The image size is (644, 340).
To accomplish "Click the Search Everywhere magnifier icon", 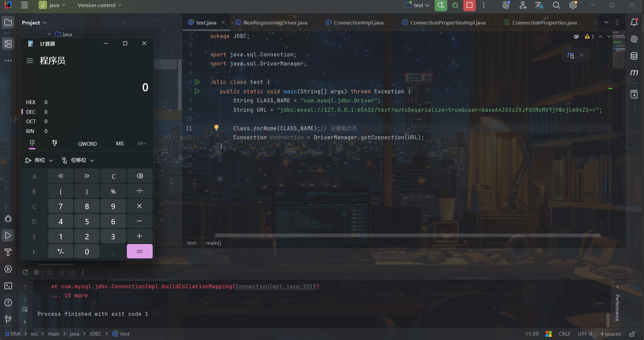I will click(556, 5).
